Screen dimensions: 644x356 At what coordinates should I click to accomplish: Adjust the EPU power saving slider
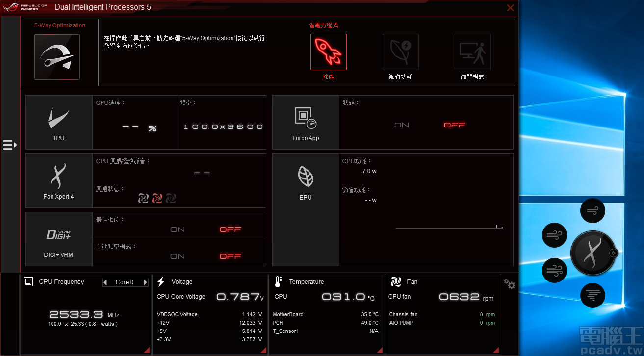point(497,227)
